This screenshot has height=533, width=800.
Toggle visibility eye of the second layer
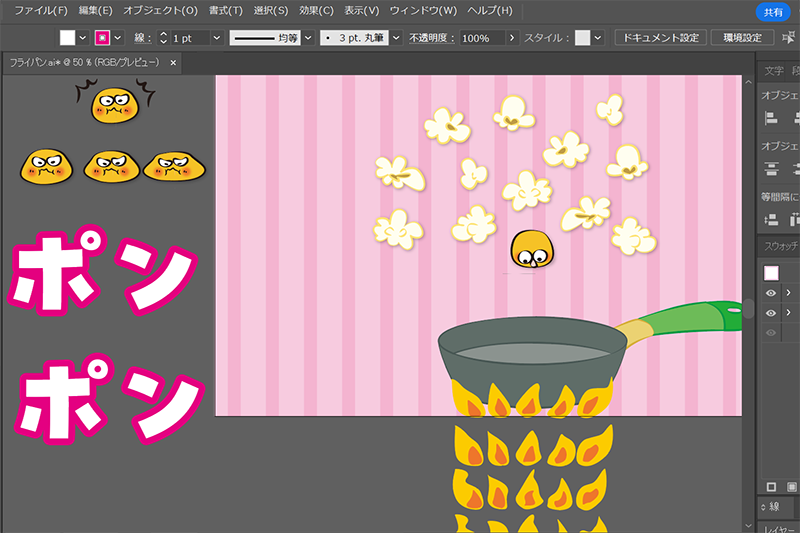click(x=771, y=313)
